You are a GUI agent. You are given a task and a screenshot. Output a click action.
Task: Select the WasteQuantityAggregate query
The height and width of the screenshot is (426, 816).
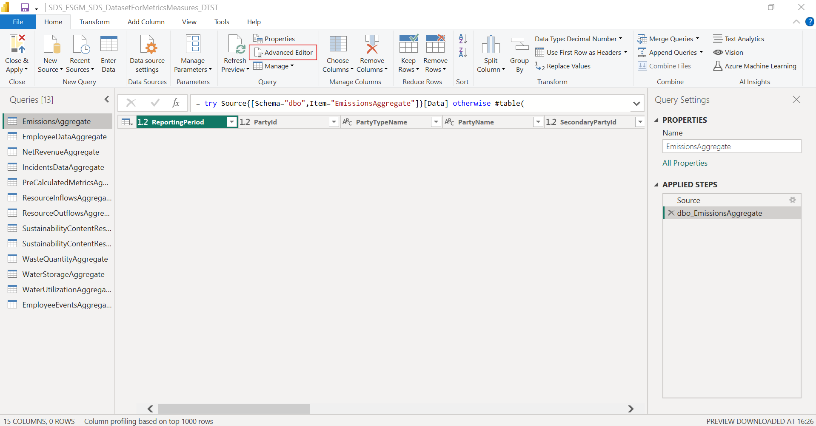(x=57, y=259)
